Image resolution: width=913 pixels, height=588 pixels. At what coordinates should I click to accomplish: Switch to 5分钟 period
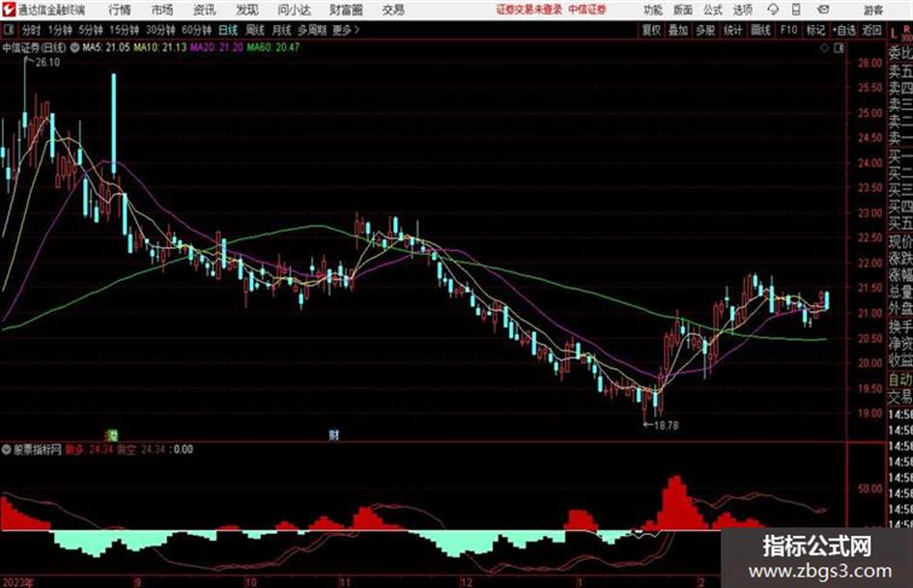coord(91,30)
